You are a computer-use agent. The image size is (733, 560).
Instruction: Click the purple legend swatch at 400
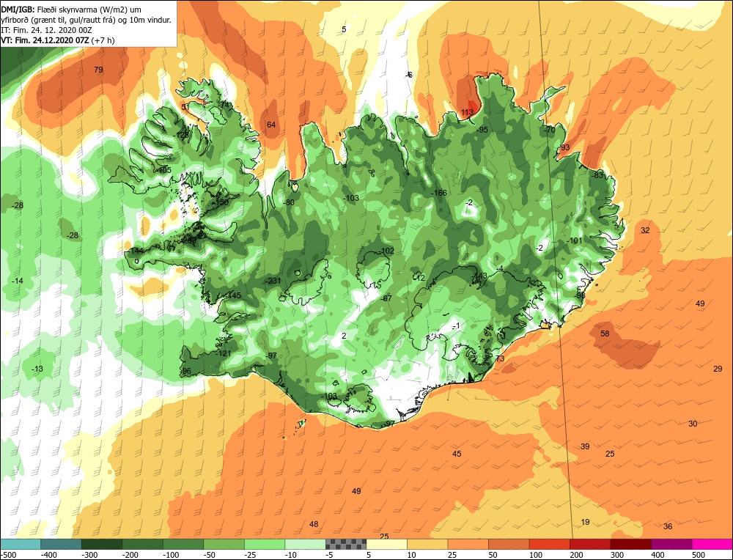(x=671, y=544)
